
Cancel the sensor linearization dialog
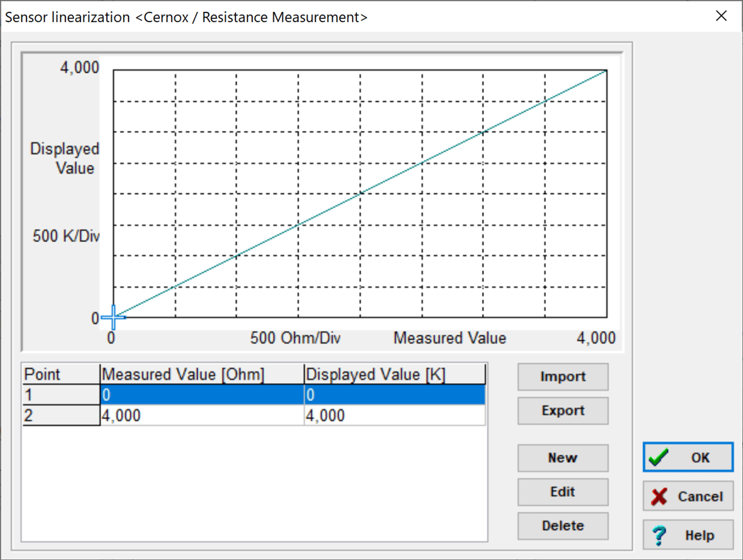(687, 496)
